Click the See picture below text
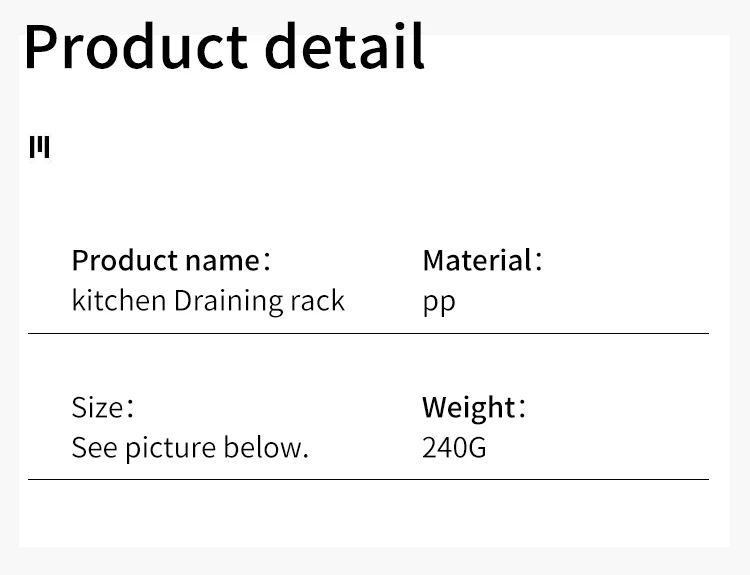The width and height of the screenshot is (750, 575). [x=190, y=447]
